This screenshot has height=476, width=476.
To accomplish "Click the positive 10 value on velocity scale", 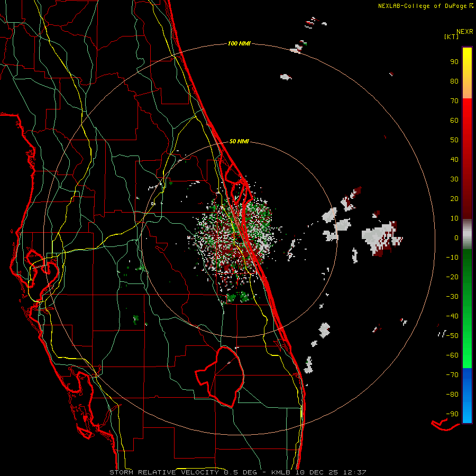I will point(454,218).
